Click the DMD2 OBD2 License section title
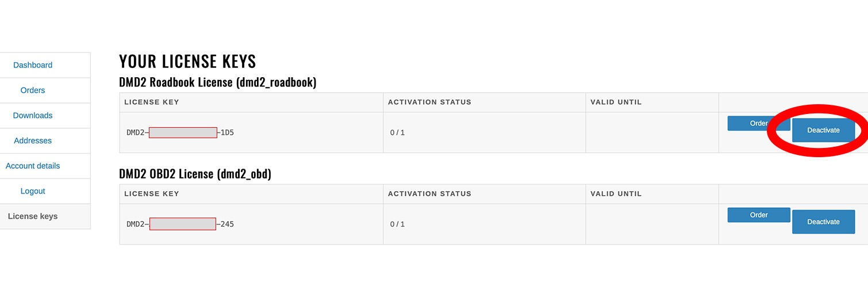Viewport: 868px width, 289px height. tap(195, 174)
